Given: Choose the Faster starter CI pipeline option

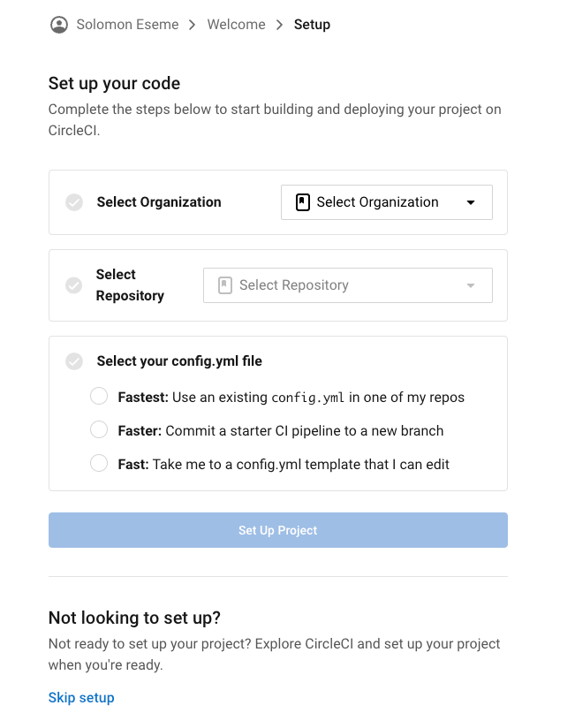Looking at the screenshot, I should [99, 429].
